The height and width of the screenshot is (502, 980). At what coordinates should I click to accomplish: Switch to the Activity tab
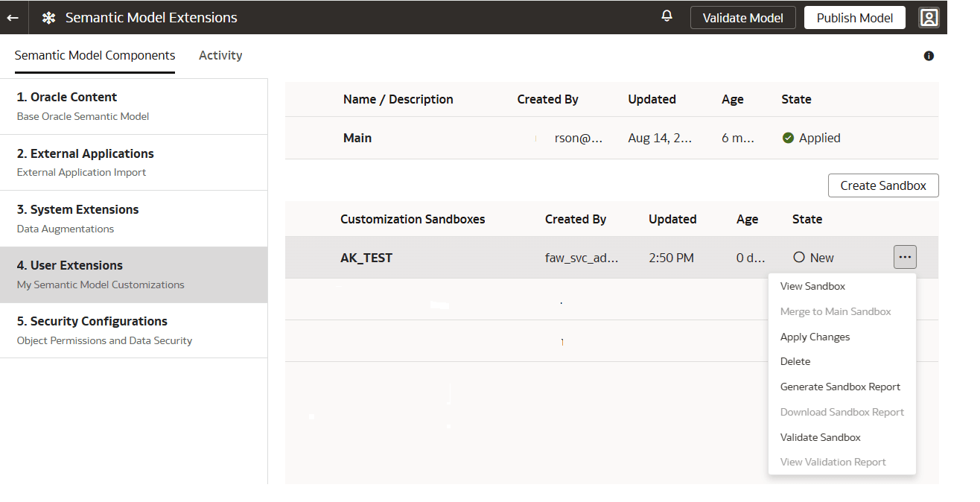[x=220, y=55]
